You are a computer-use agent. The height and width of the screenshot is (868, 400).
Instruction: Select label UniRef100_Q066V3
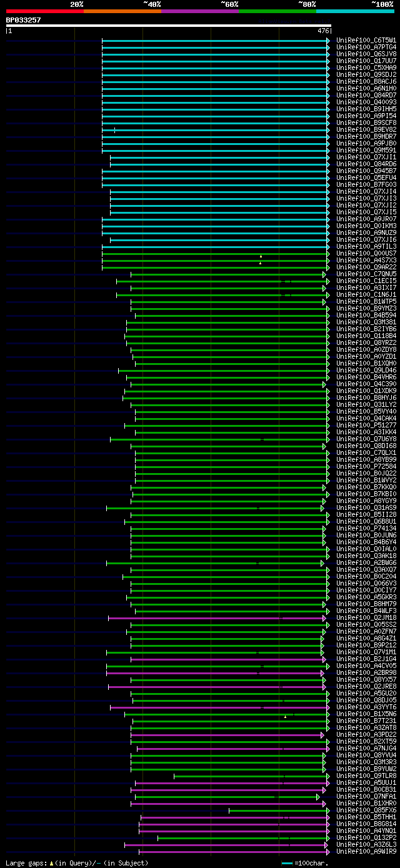click(x=366, y=583)
